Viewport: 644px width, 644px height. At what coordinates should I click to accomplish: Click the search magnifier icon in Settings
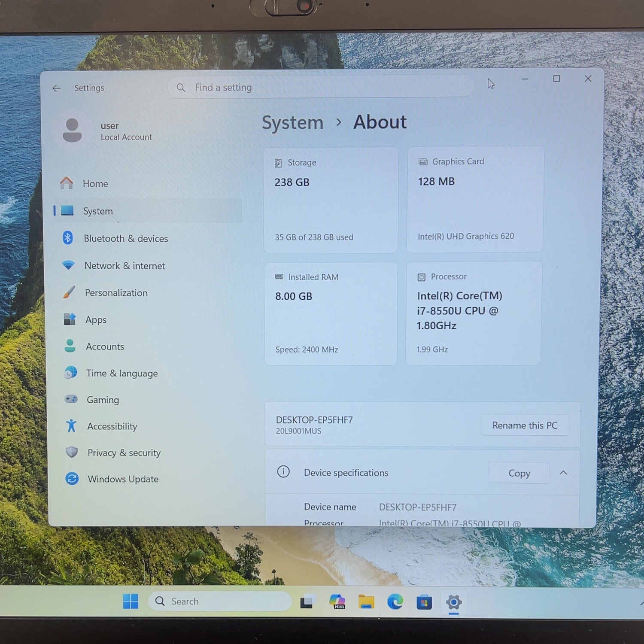pyautogui.click(x=181, y=88)
